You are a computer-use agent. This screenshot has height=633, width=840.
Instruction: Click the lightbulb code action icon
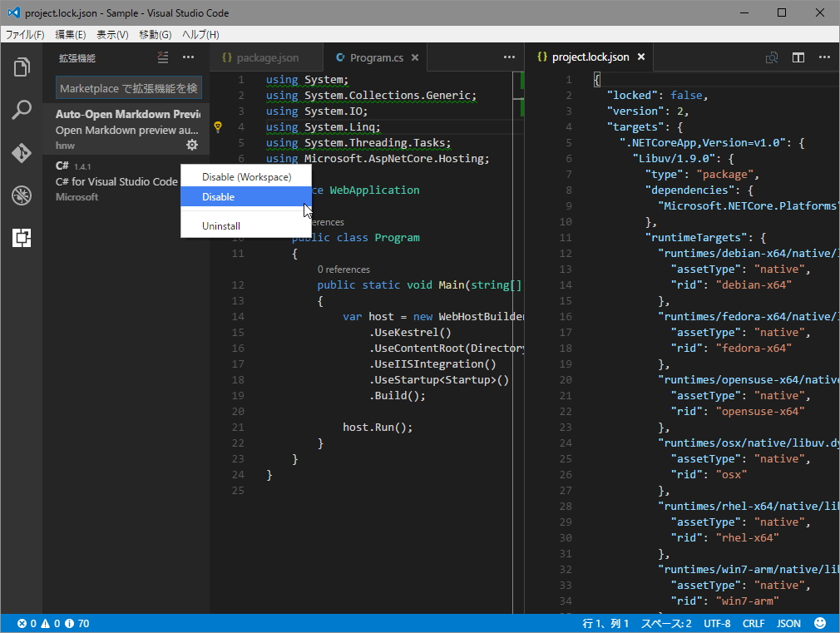(218, 127)
